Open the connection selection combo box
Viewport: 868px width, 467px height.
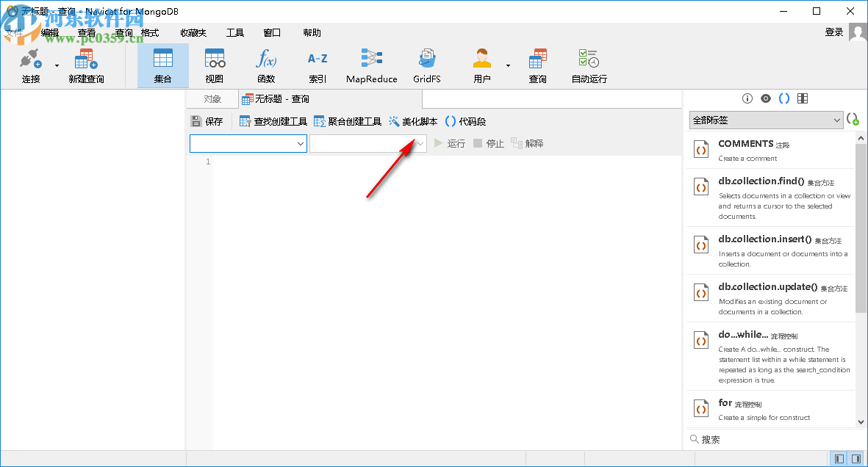pyautogui.click(x=248, y=144)
